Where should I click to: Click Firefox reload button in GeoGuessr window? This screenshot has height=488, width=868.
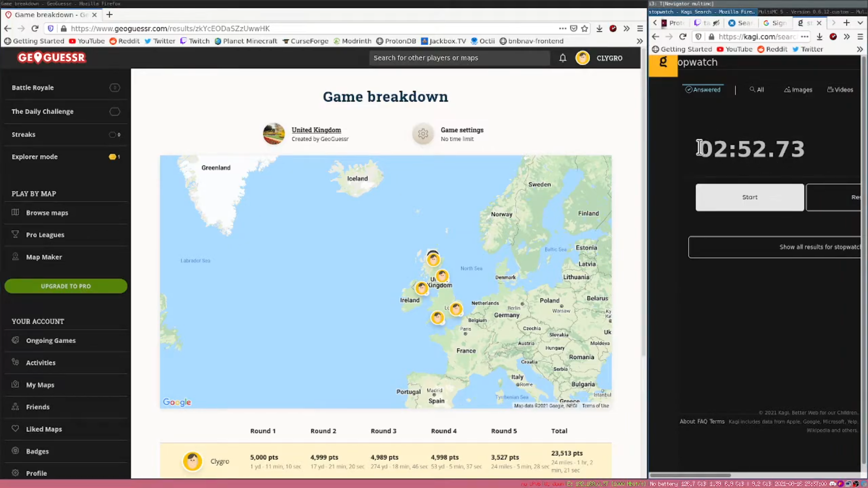pos(35,28)
